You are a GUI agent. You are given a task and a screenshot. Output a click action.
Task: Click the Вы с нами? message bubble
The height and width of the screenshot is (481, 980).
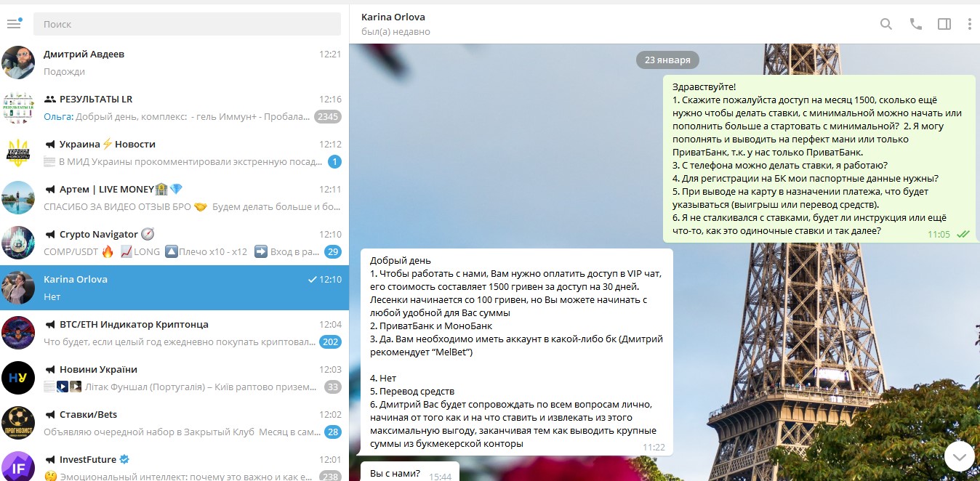point(410,473)
